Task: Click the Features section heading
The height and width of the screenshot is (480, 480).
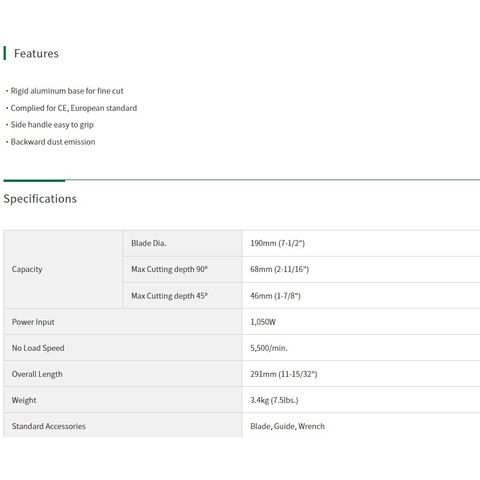Action: pyautogui.click(x=36, y=54)
